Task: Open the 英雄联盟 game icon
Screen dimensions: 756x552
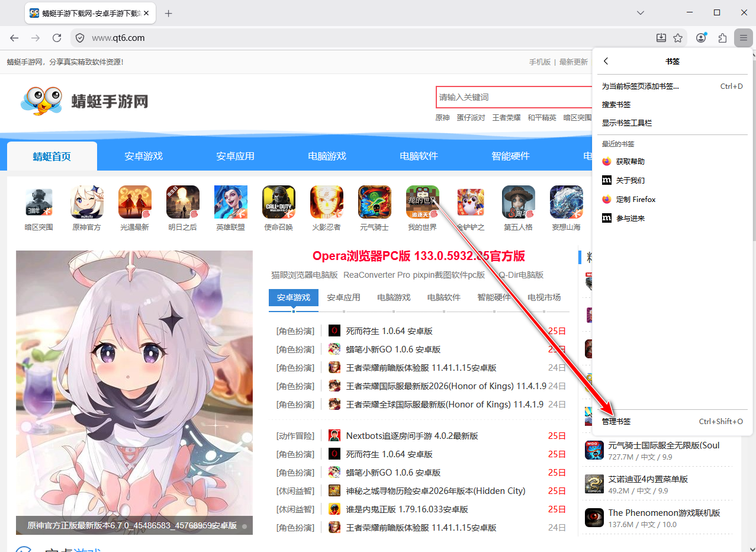Action: 230,203
